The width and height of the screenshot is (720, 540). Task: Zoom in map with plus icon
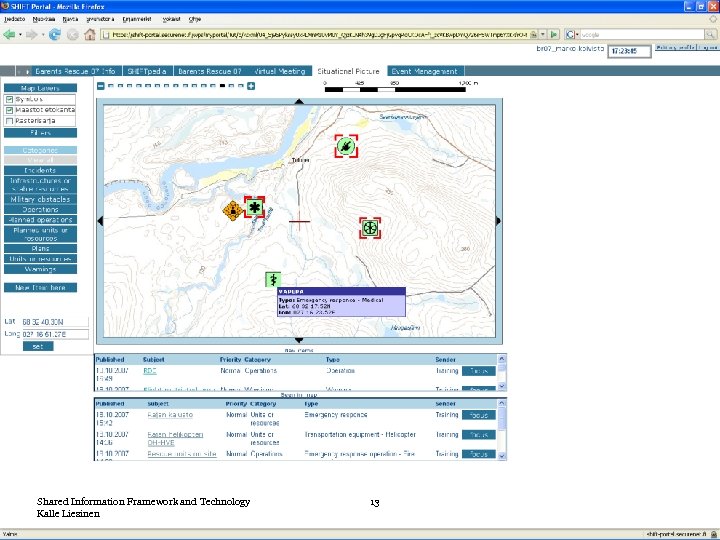pyautogui.click(x=251, y=86)
